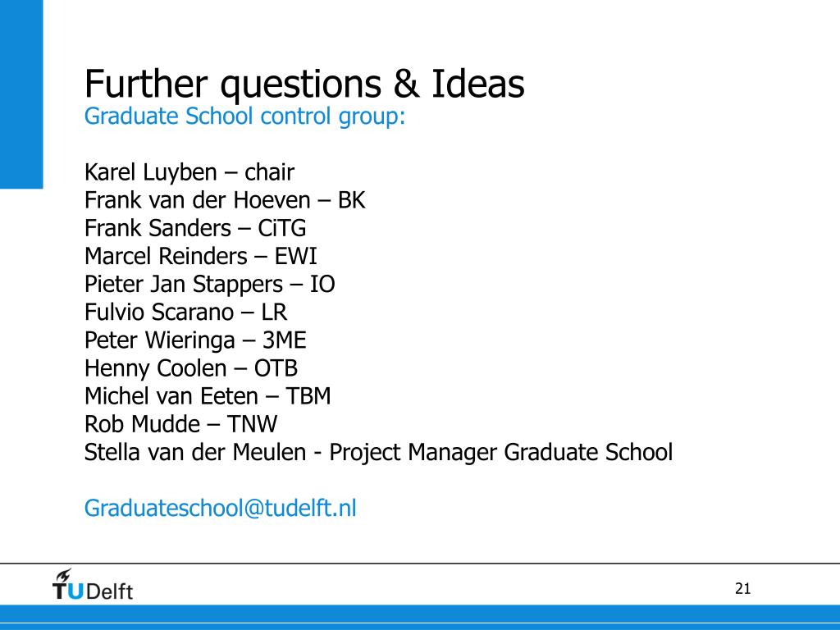Image resolution: width=840 pixels, height=630 pixels.
Task: Click the slide title Further questions & Ideas
Action: 304,84
